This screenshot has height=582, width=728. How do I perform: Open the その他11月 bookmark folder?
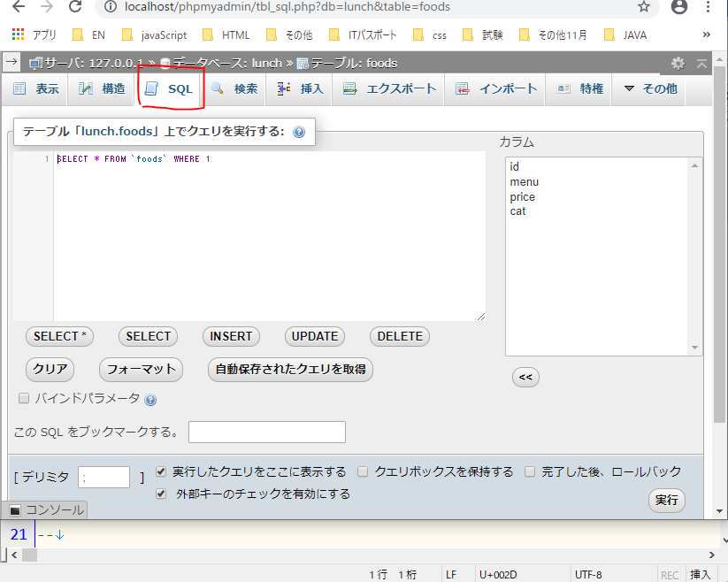pos(553,34)
